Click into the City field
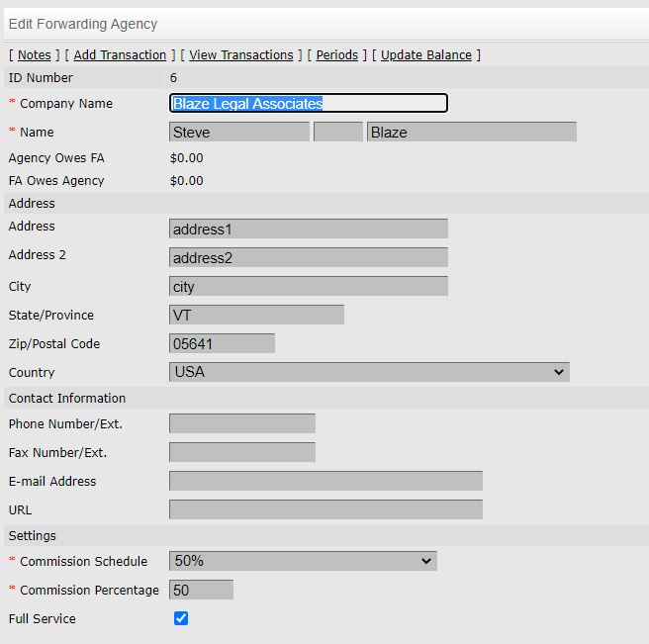Viewport: 649px width, 644px height. click(309, 286)
